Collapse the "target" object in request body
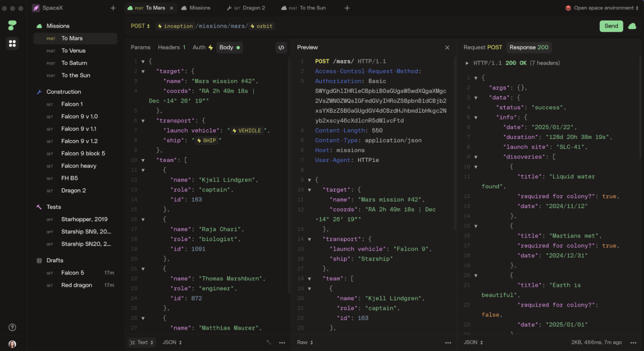Viewport: 644px width, 351px height. pos(143,71)
